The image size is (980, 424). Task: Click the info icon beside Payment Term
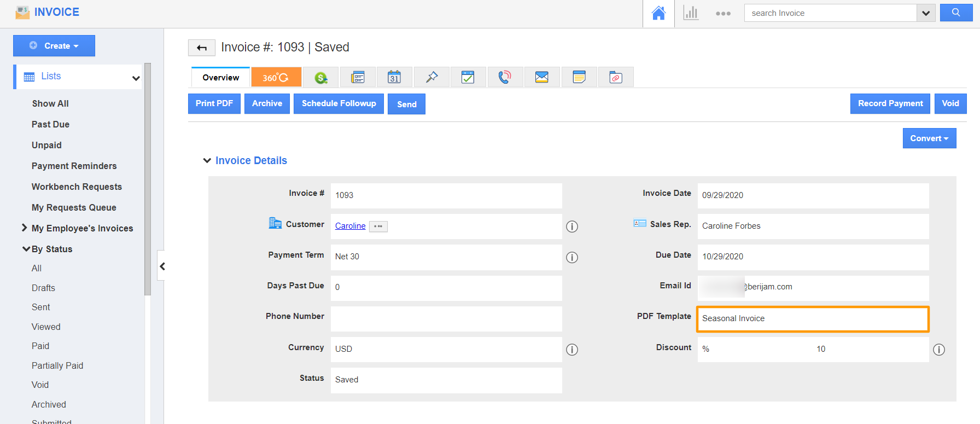[572, 257]
